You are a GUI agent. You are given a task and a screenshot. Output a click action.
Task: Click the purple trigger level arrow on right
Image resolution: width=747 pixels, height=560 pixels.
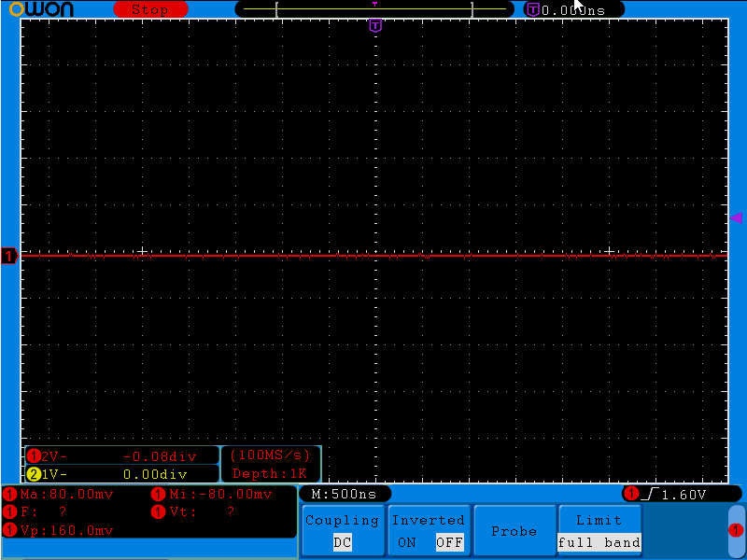[x=736, y=217]
